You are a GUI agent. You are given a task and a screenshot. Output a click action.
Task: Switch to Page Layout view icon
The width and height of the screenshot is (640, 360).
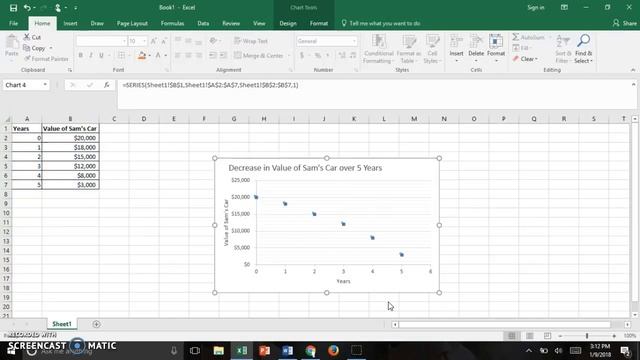click(x=529, y=336)
